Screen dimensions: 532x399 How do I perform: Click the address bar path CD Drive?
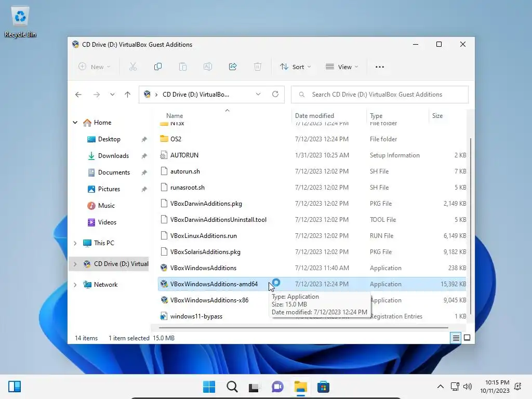196,95
